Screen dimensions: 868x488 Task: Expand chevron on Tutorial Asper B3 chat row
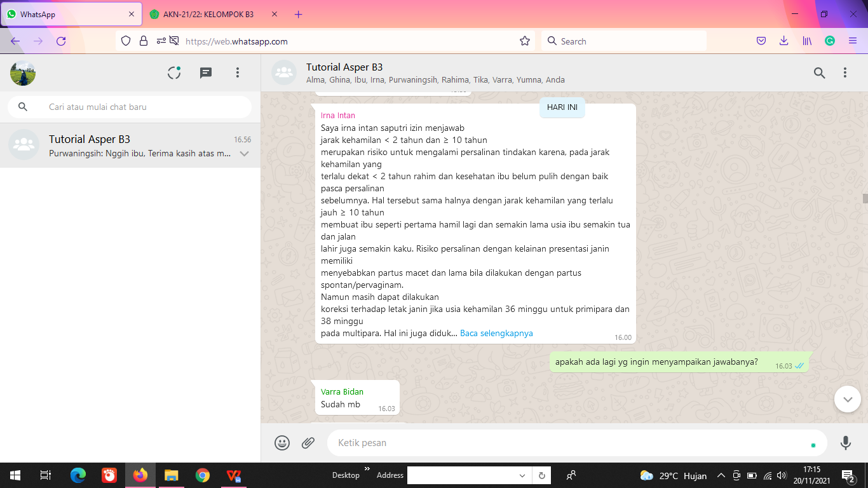[x=244, y=154]
